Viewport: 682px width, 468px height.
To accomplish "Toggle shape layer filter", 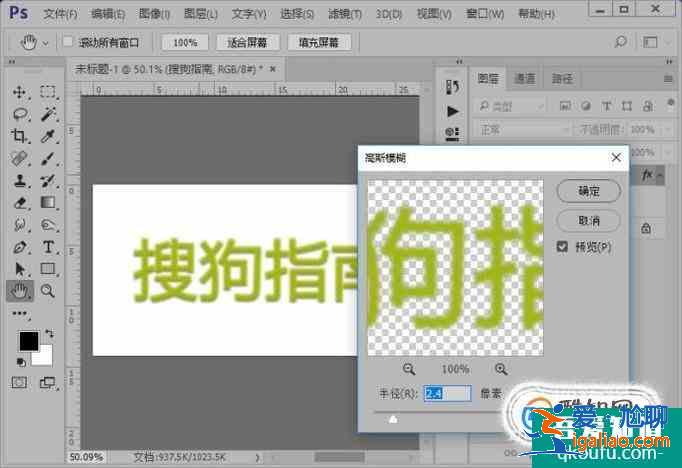I will 627,106.
